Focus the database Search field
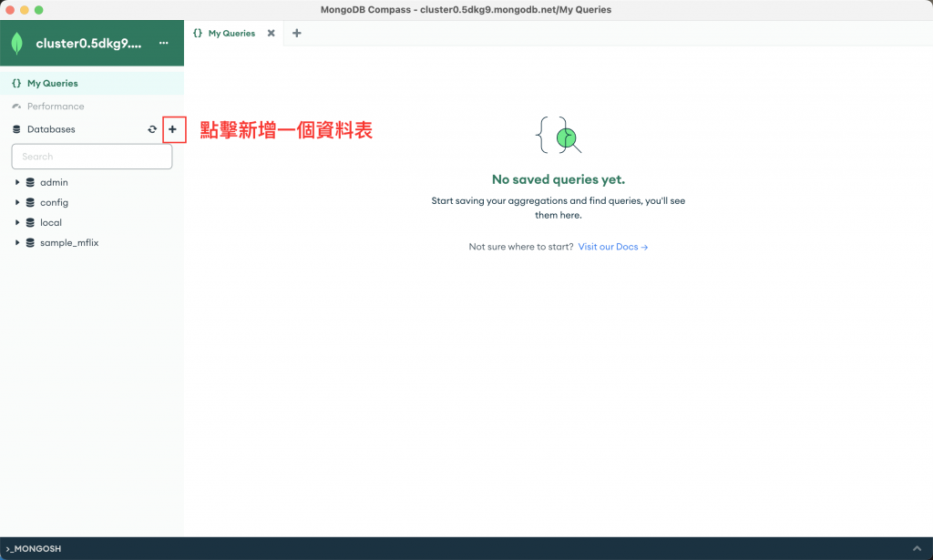The width and height of the screenshot is (933, 560). pyautogui.click(x=92, y=157)
